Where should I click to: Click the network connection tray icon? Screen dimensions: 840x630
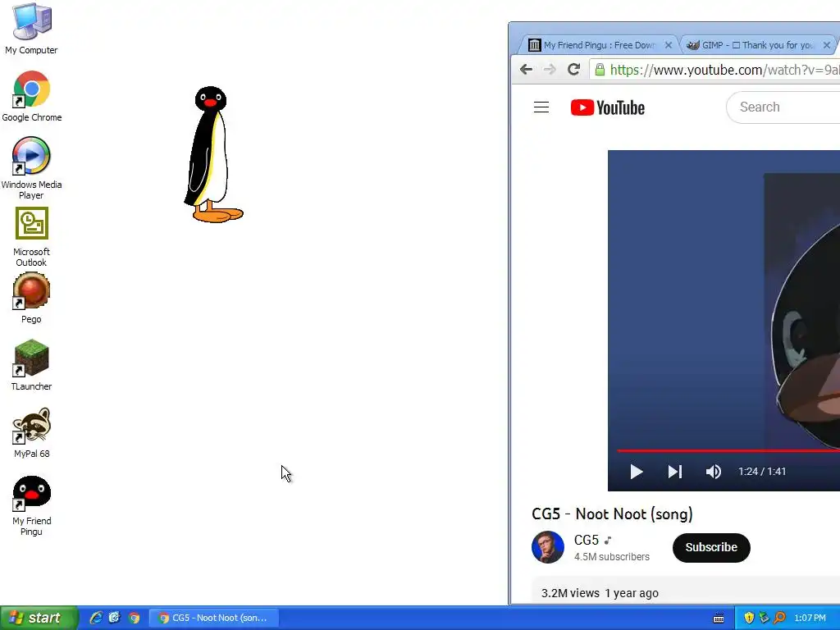pyautogui.click(x=764, y=618)
